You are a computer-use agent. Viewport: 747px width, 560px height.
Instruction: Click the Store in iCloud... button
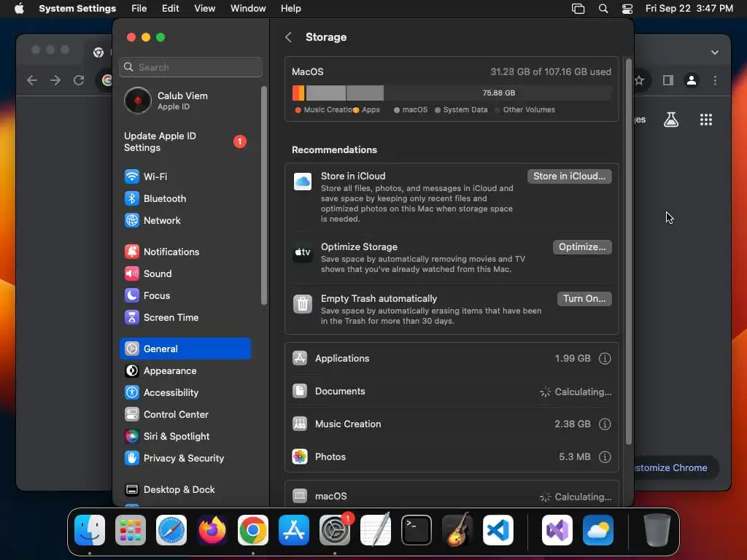pos(569,176)
